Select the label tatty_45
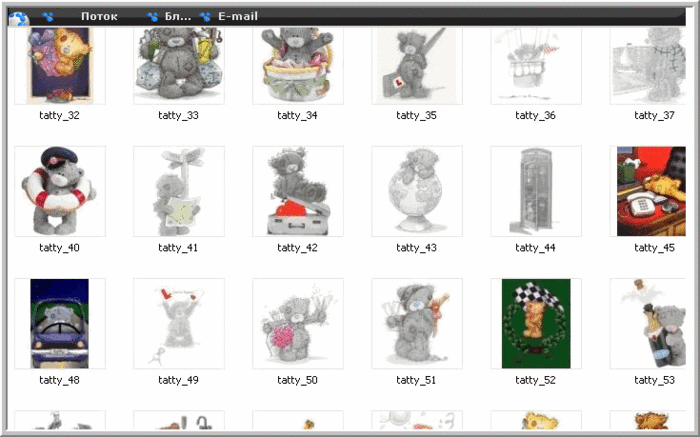 (654, 248)
